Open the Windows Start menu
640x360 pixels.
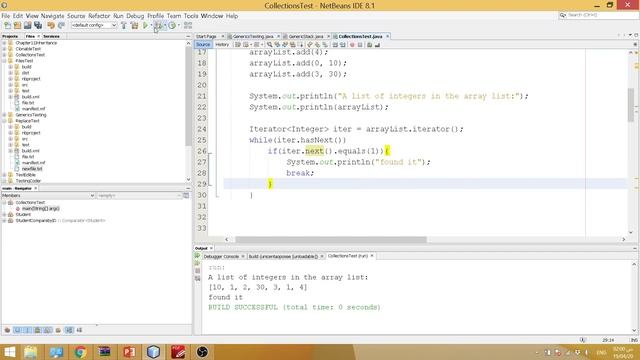[9, 352]
